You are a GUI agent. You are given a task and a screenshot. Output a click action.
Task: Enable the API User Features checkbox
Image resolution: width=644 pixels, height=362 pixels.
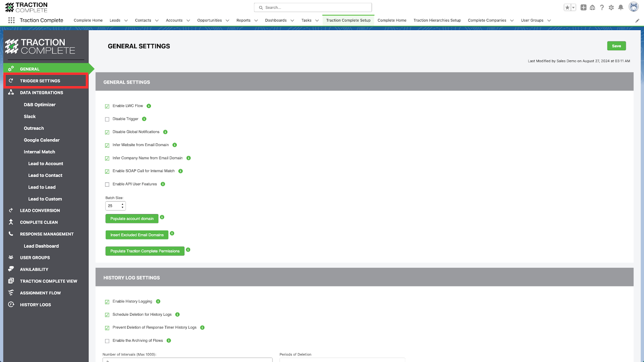coord(107,185)
